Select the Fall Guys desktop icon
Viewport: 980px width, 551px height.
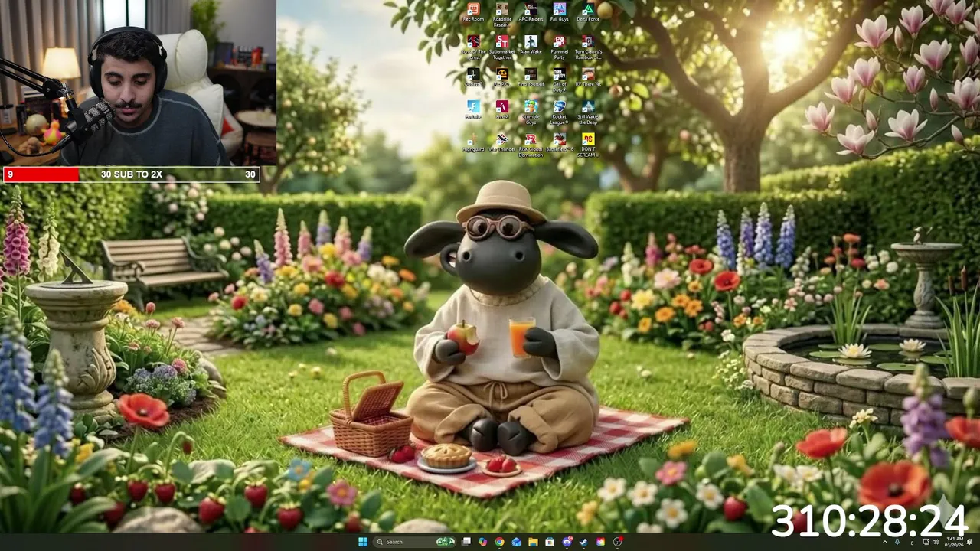click(560, 12)
